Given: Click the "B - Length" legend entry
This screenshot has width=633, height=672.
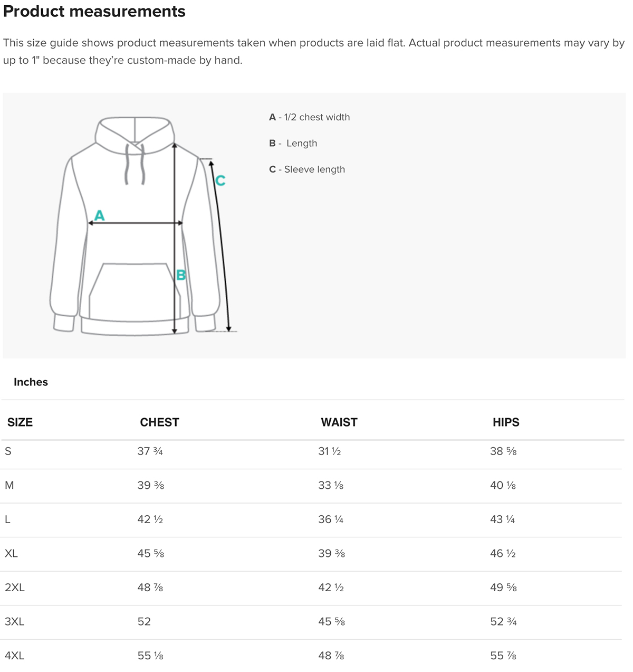Looking at the screenshot, I should 293,144.
